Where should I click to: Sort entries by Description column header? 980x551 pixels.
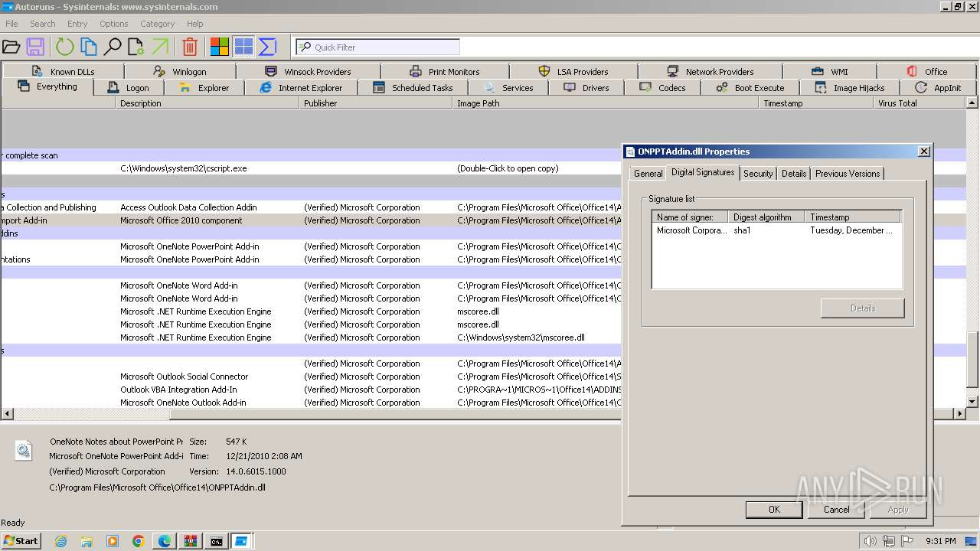(x=207, y=103)
